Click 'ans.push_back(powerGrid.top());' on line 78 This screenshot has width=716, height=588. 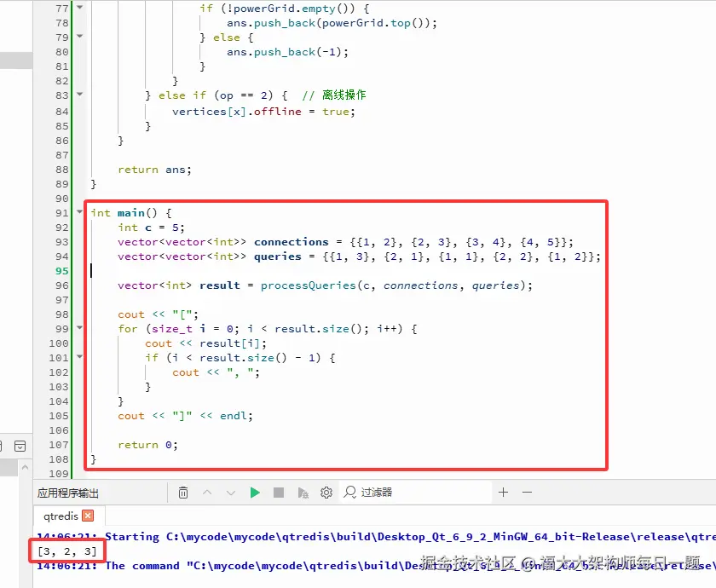pyautogui.click(x=332, y=23)
